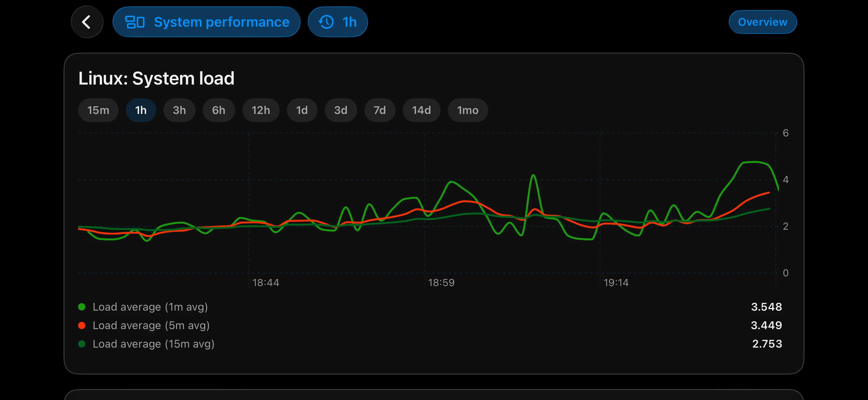Switch to the 12h tab
Screen dimensions: 868x400
(x=261, y=110)
